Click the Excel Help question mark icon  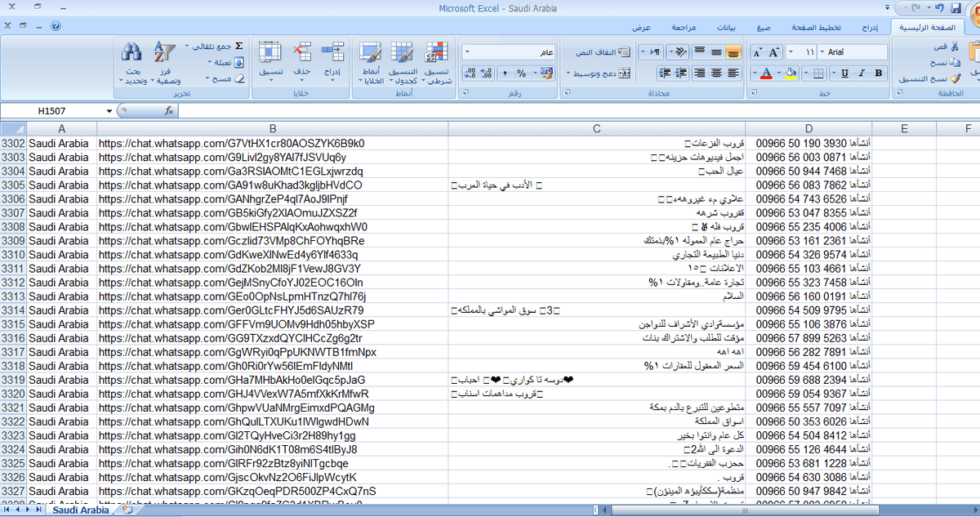click(56, 26)
